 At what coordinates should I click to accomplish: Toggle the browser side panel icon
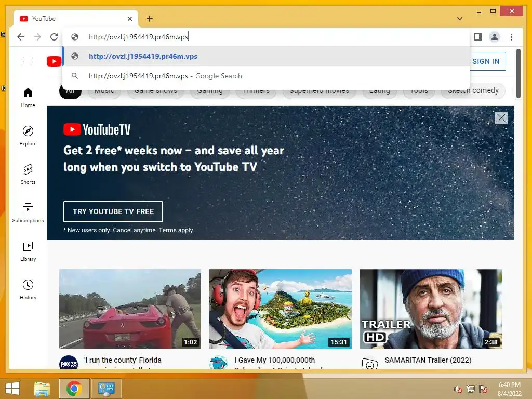(x=478, y=37)
